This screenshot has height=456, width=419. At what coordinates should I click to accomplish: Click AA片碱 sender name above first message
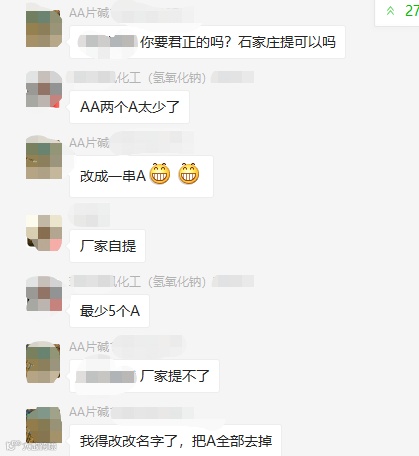click(89, 13)
